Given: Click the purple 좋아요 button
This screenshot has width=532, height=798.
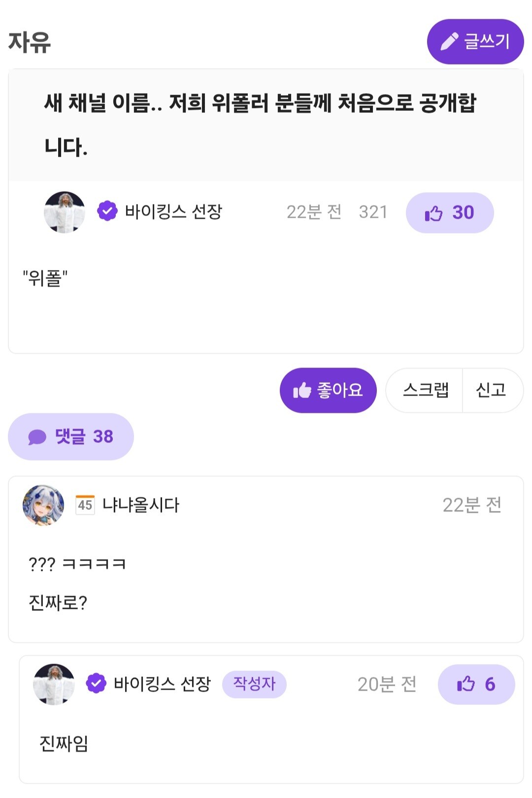Looking at the screenshot, I should click(328, 390).
